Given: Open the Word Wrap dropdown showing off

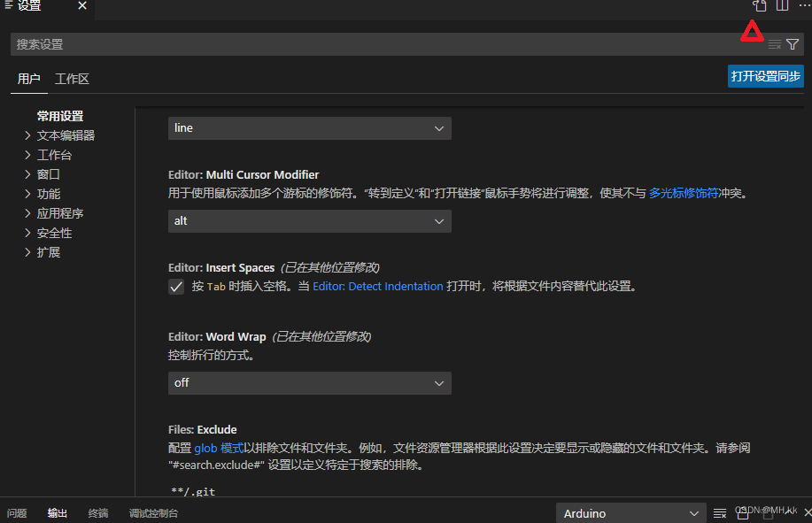Looking at the screenshot, I should (309, 382).
